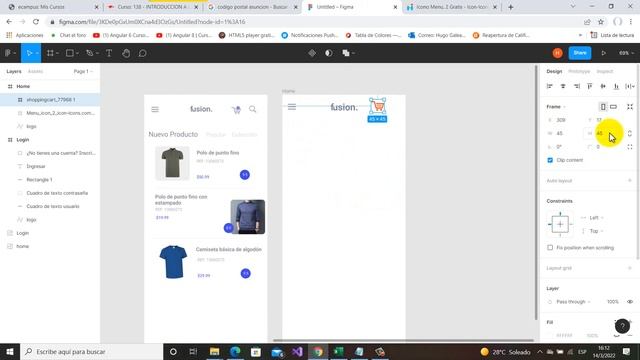Image resolution: width=640 pixels, height=360 pixels.
Task: Click layer opacity 100% field
Action: coord(612,302)
